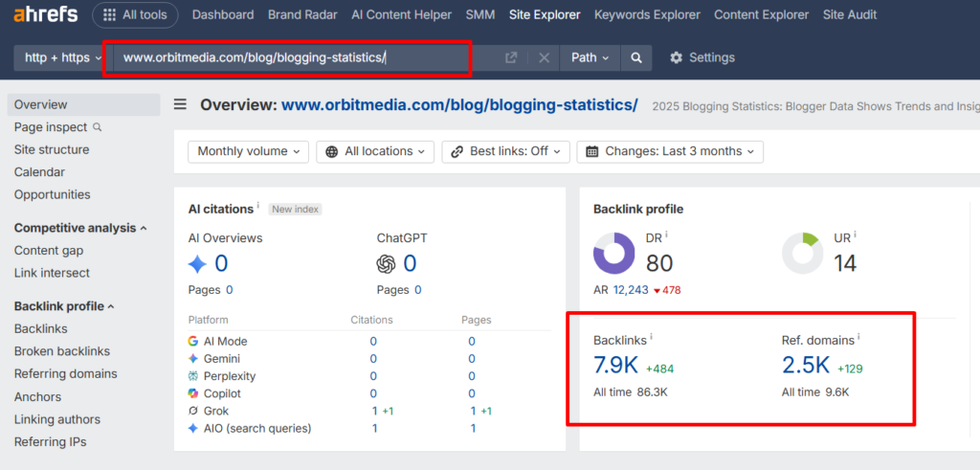This screenshot has height=470, width=980.
Task: Open Best links: Off dropdown
Action: (x=505, y=151)
